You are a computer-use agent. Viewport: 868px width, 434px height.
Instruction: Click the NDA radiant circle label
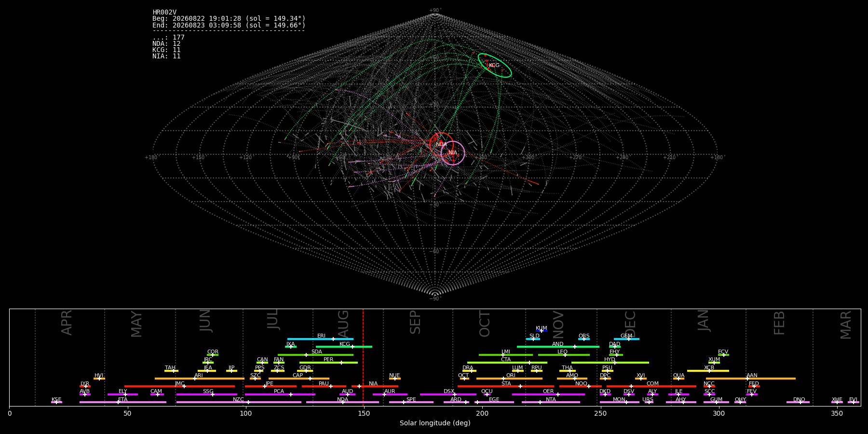442,145
